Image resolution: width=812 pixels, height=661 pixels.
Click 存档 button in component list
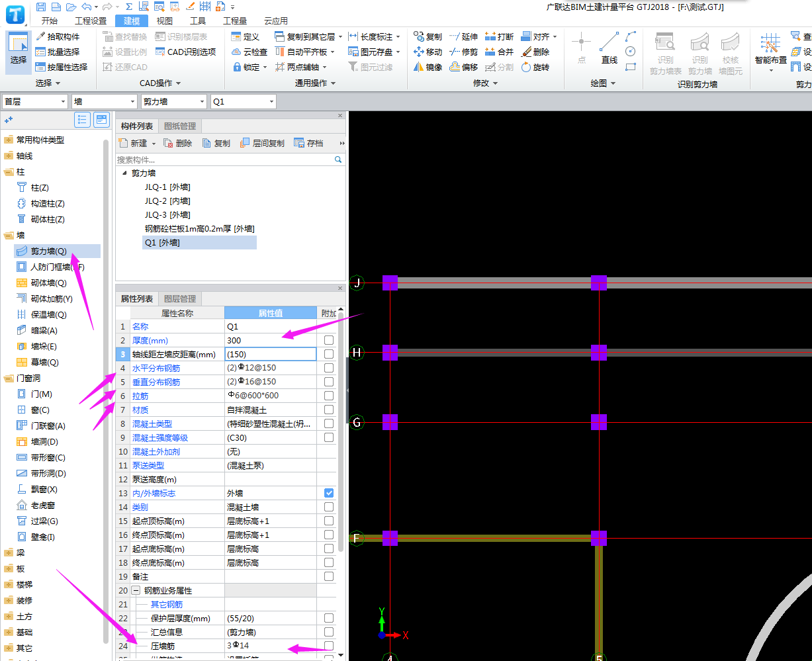point(308,143)
